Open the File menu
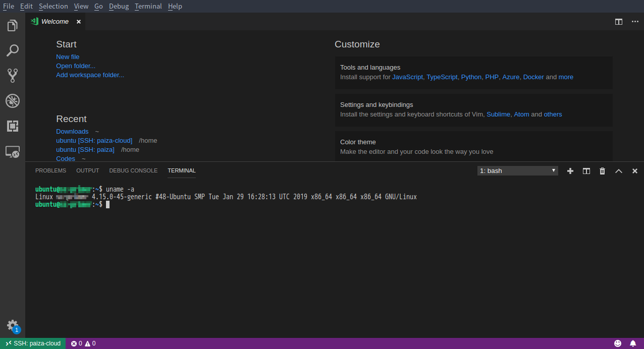644x349 pixels. (x=9, y=6)
